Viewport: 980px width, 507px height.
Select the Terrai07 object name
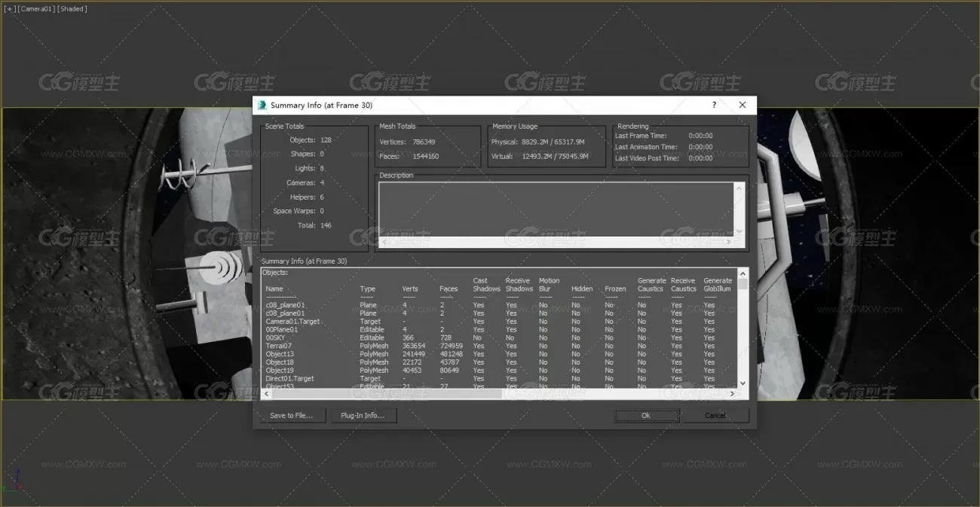278,346
